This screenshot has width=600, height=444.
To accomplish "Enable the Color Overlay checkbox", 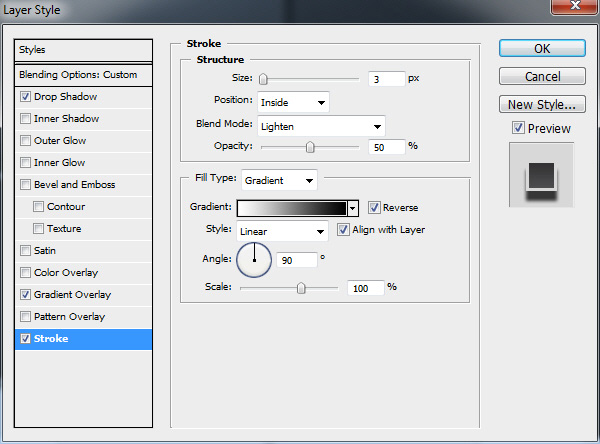I will tap(25, 273).
